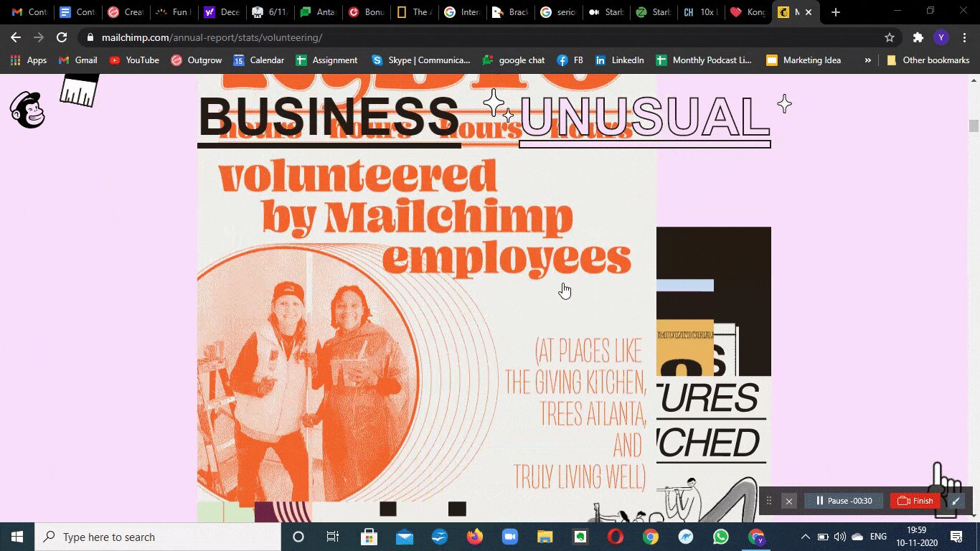Image resolution: width=980 pixels, height=551 pixels.
Task: Open WhatsApp from the taskbar
Action: [720, 537]
